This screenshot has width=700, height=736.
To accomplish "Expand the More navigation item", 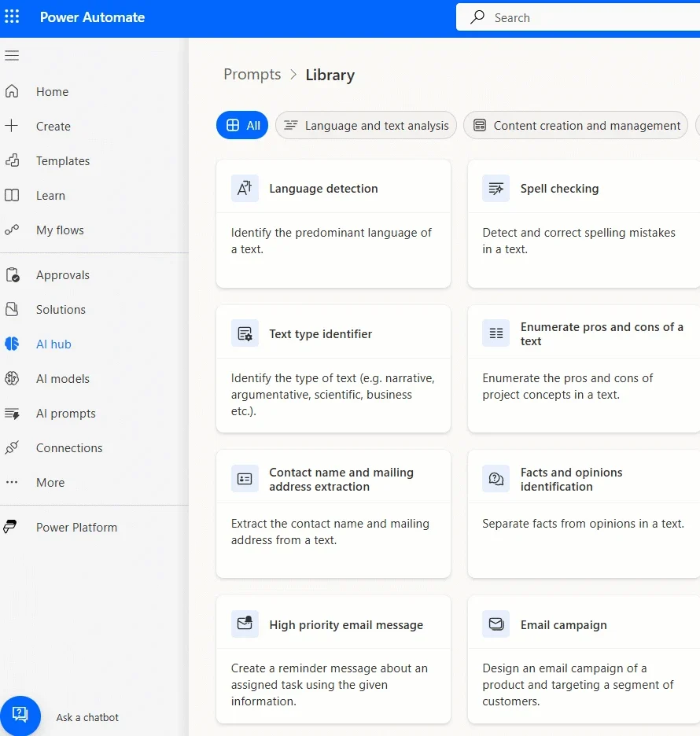I will [50, 483].
